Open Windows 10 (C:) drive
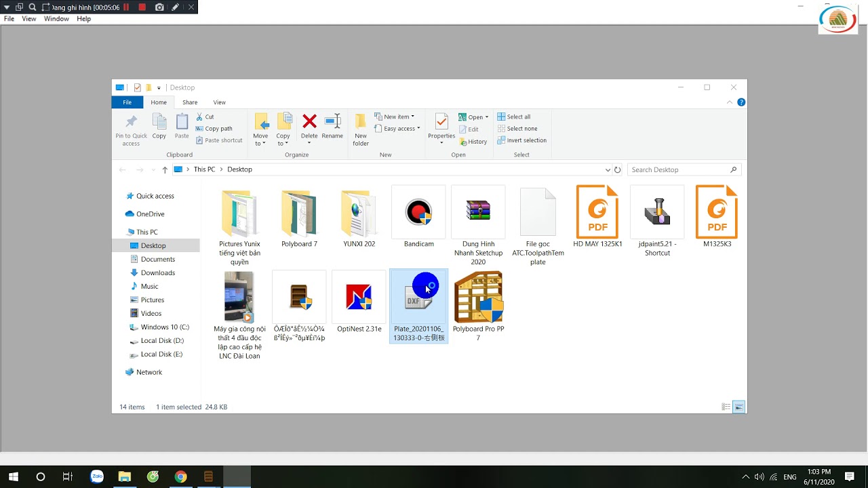This screenshot has height=488, width=868. coord(165,327)
